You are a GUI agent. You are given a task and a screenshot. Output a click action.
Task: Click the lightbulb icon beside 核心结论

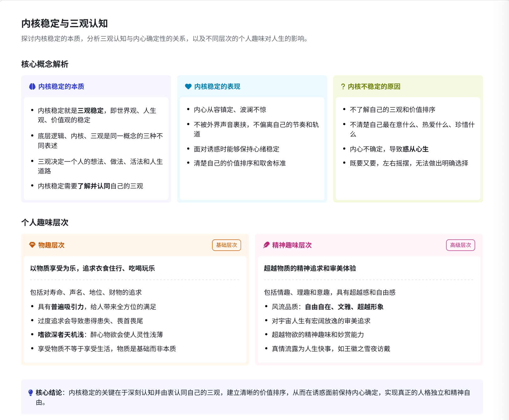31,393
